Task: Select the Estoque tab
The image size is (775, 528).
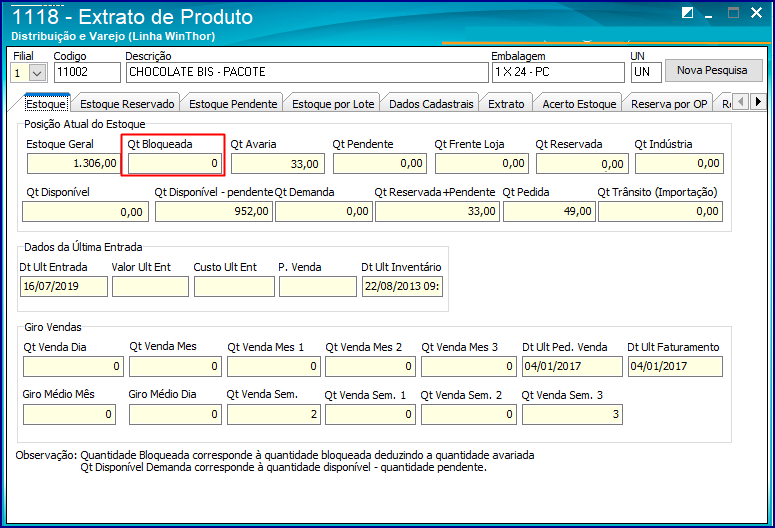Action: 45,103
